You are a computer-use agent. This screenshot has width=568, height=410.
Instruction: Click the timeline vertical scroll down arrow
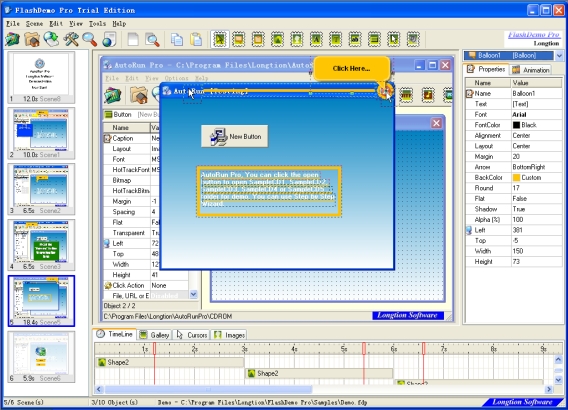tap(558, 380)
